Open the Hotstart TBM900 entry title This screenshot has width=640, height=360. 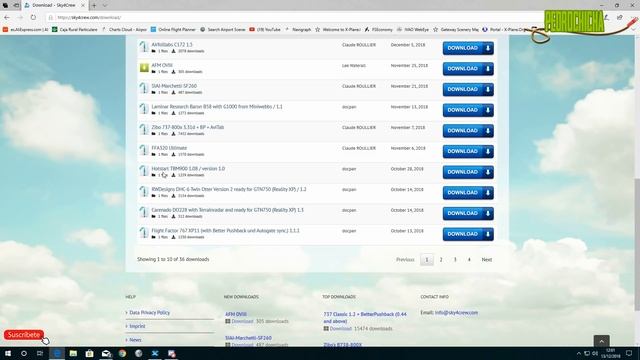coord(188,168)
